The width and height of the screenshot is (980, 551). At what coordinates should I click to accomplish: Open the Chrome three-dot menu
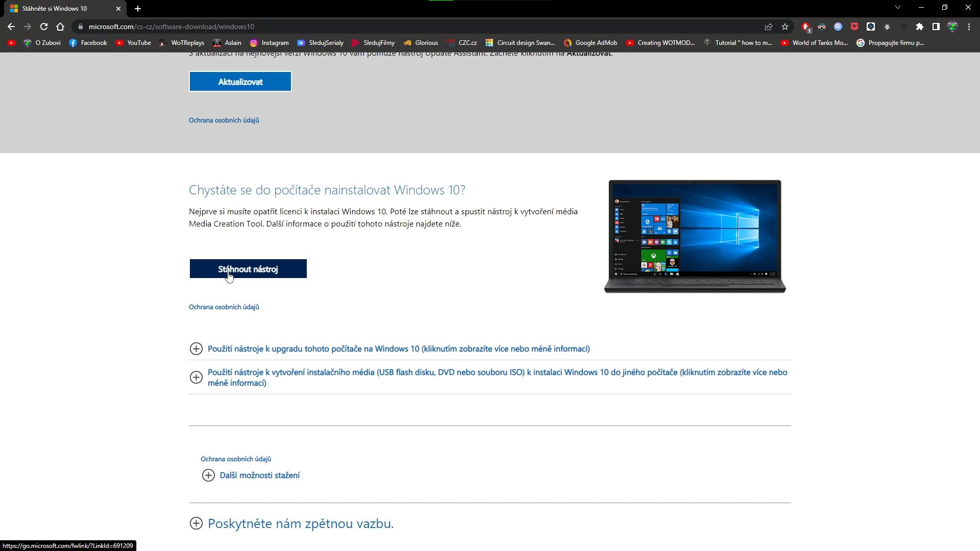(x=969, y=27)
